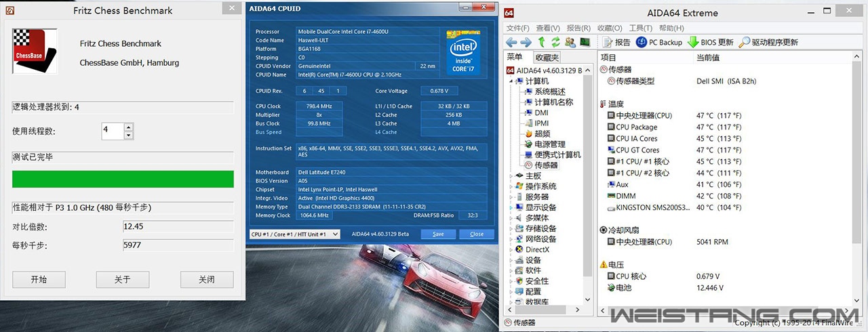This screenshot has height=332, width=868.
Task: Launch PC Backup from the toolbar
Action: point(659,42)
